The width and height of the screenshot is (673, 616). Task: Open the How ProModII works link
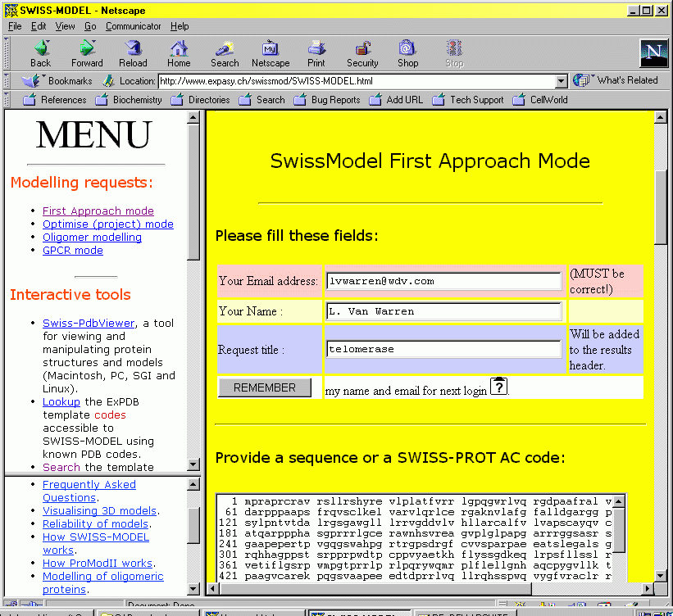pos(98,564)
